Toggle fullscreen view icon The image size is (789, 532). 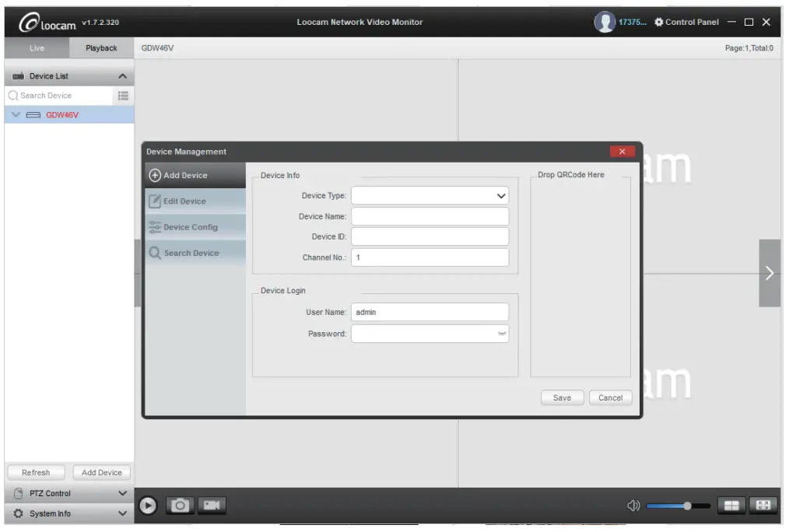pyautogui.click(x=763, y=506)
